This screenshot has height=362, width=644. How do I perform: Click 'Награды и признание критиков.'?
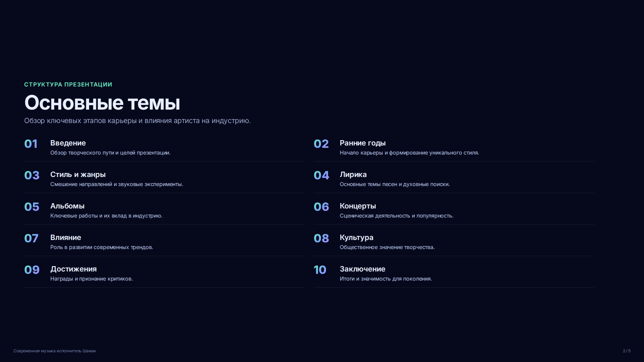click(x=92, y=279)
